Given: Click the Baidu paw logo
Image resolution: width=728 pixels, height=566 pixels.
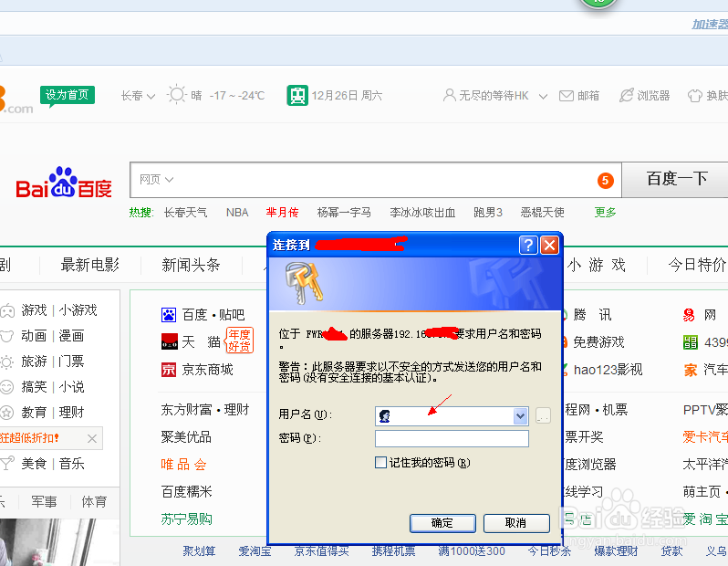Looking at the screenshot, I should tap(64, 182).
